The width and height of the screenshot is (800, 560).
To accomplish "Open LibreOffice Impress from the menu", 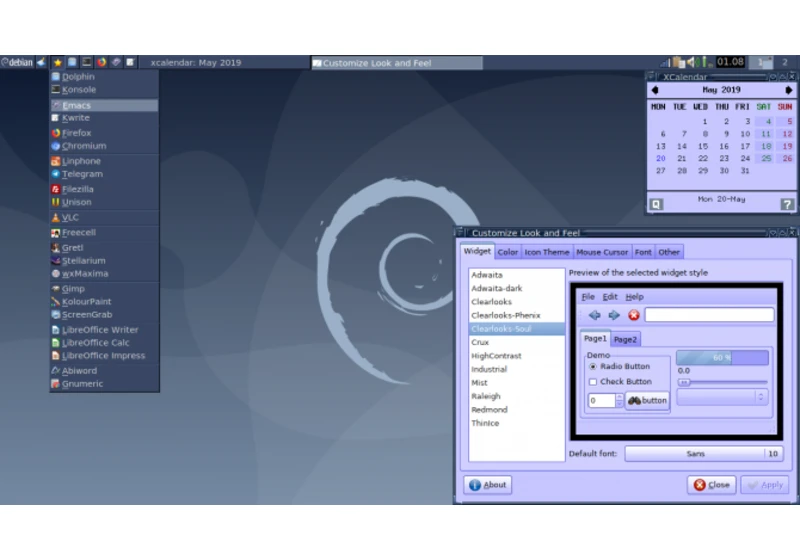I will [104, 355].
